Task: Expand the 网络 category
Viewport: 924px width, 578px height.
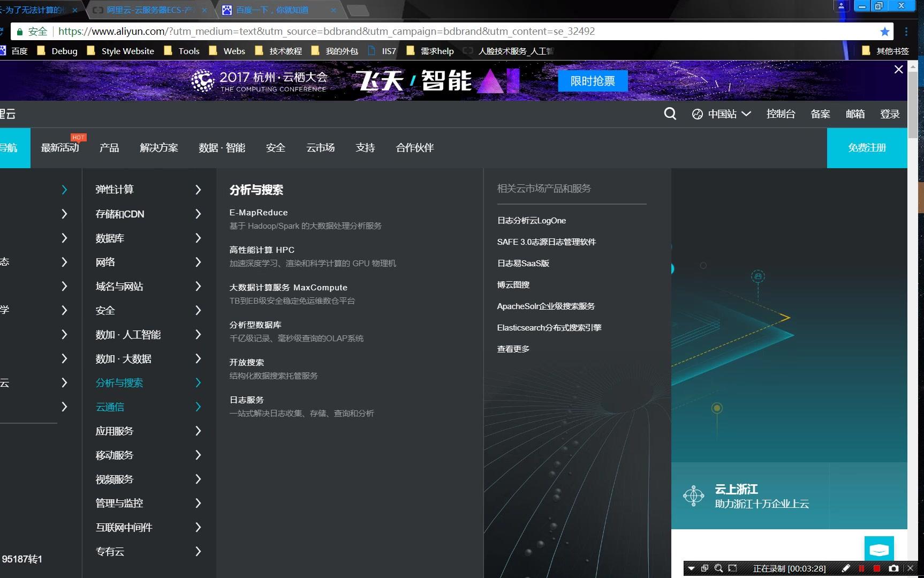Action: [148, 262]
